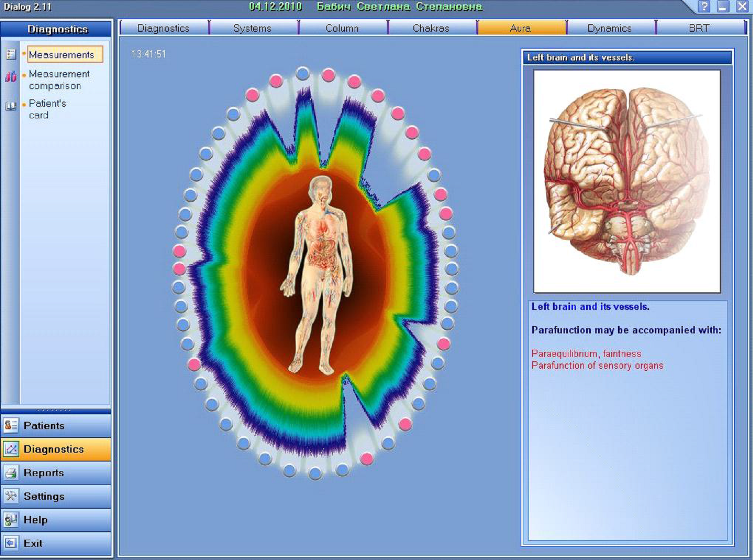
Task: Click the 13:41:51 measurement timestamp
Action: pyautogui.click(x=148, y=54)
